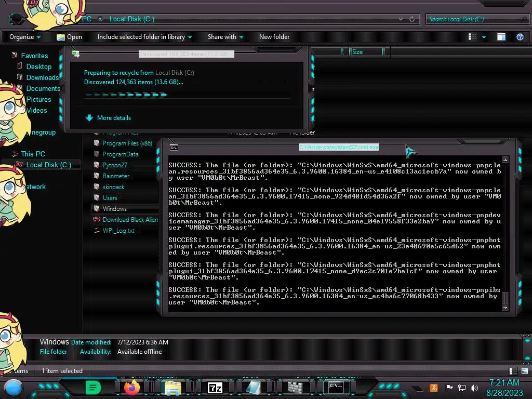Open the Organize menu
The height and width of the screenshot is (399, 532).
25,37
